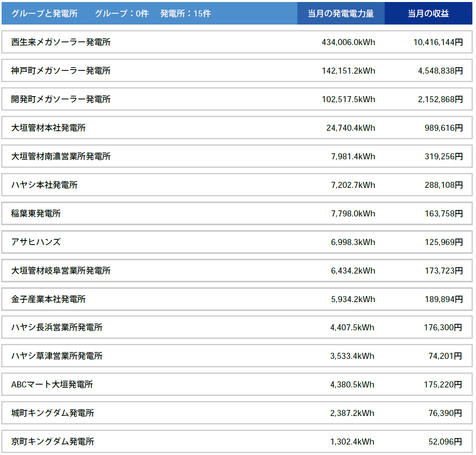Click the 142,151.2kWh generation value
476x455 pixels.
coord(348,71)
